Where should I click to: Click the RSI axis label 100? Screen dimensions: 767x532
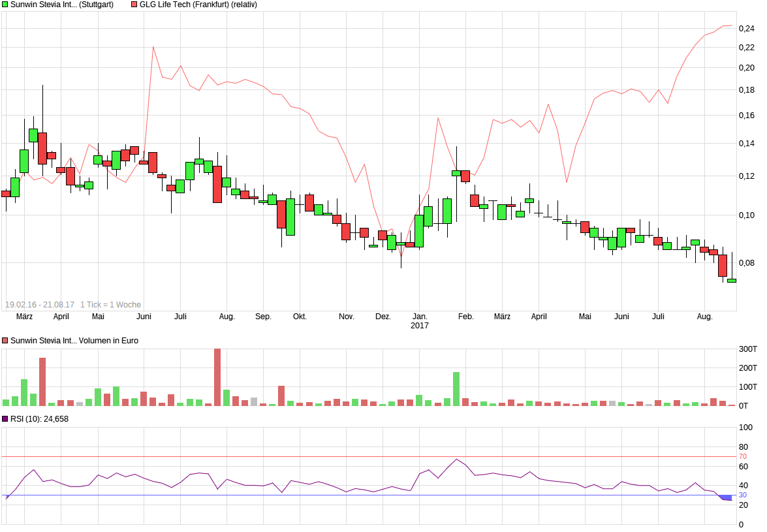[745, 428]
